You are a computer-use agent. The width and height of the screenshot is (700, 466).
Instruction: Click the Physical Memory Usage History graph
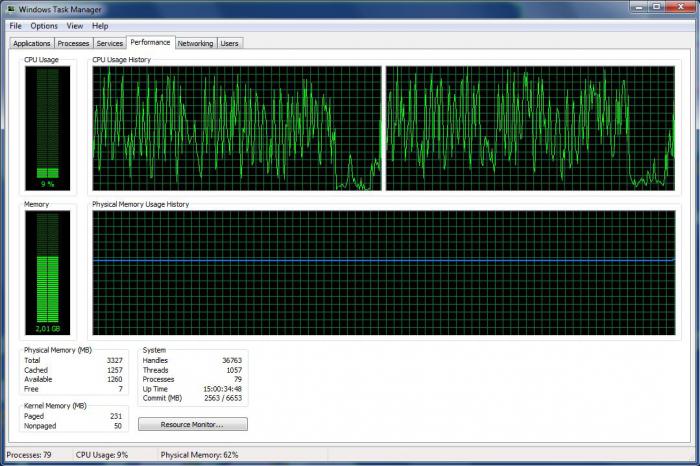click(384, 273)
